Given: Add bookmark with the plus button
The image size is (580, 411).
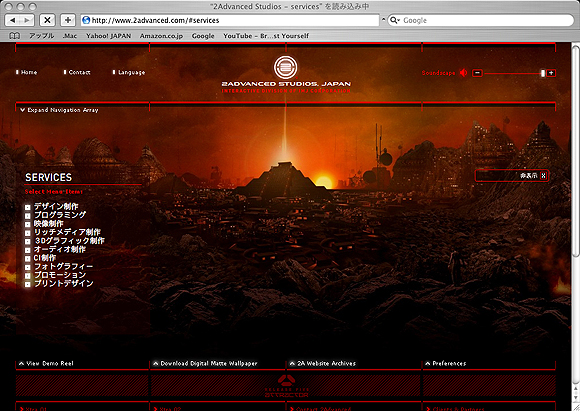Looking at the screenshot, I should point(68,20).
